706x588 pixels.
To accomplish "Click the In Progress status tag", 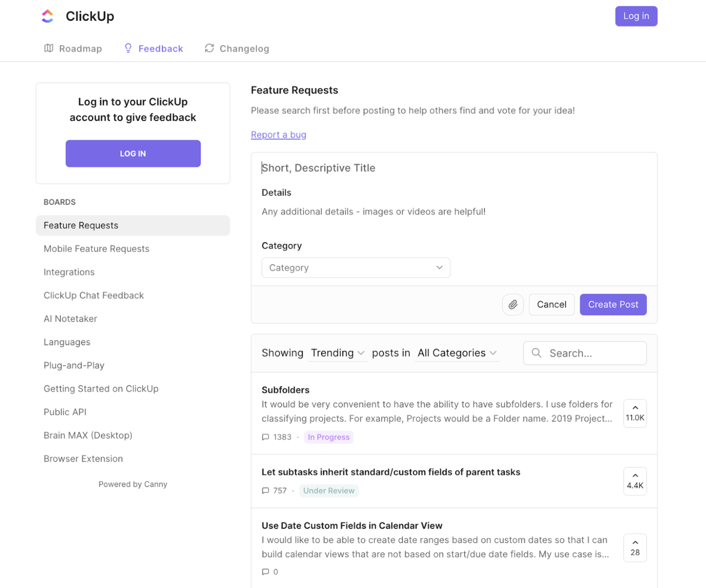I will (x=329, y=437).
